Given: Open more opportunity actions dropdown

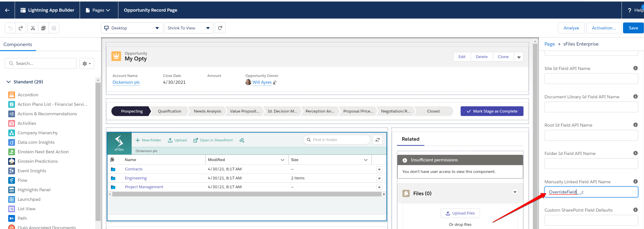Looking at the screenshot, I should tap(519, 57).
